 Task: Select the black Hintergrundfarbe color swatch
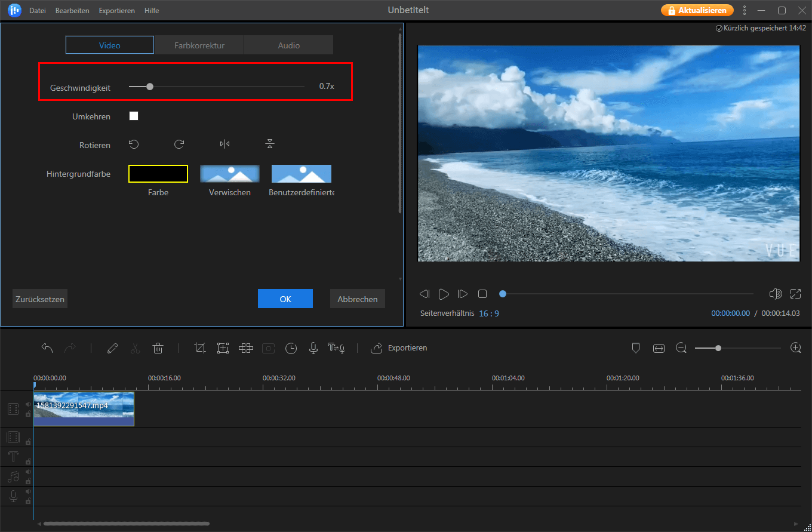tap(158, 173)
